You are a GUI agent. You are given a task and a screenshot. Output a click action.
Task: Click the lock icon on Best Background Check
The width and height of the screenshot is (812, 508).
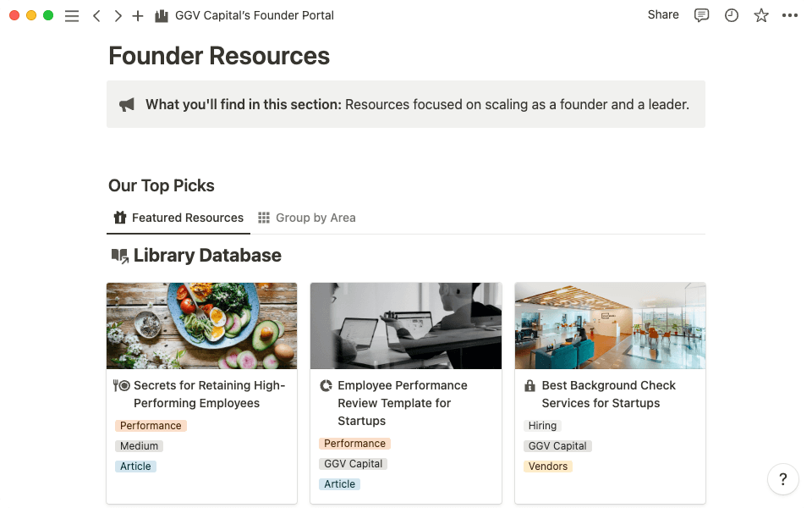point(529,385)
